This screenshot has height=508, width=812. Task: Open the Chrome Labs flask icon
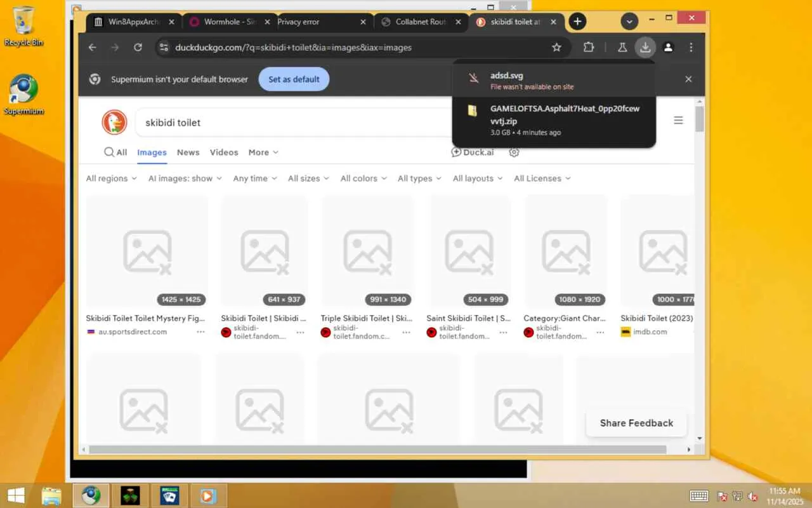(x=622, y=48)
